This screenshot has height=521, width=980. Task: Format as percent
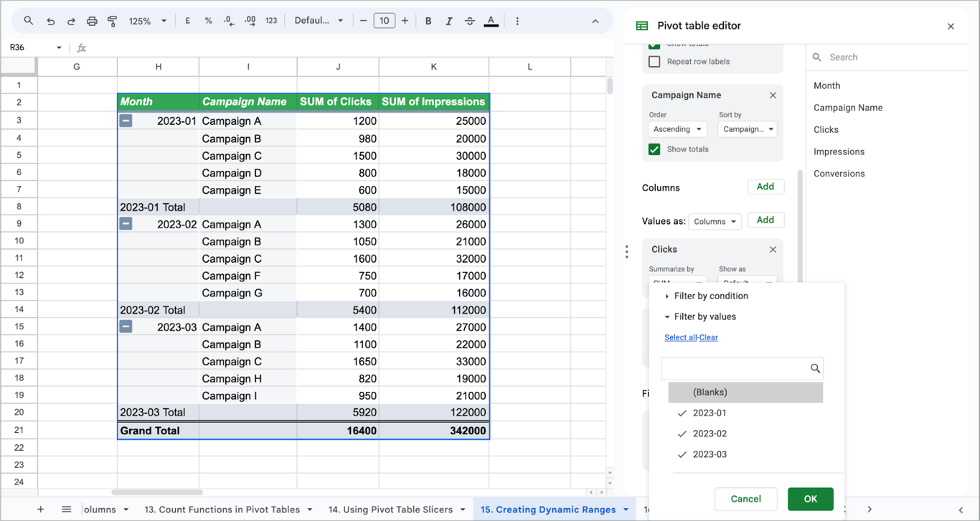pyautogui.click(x=208, y=21)
